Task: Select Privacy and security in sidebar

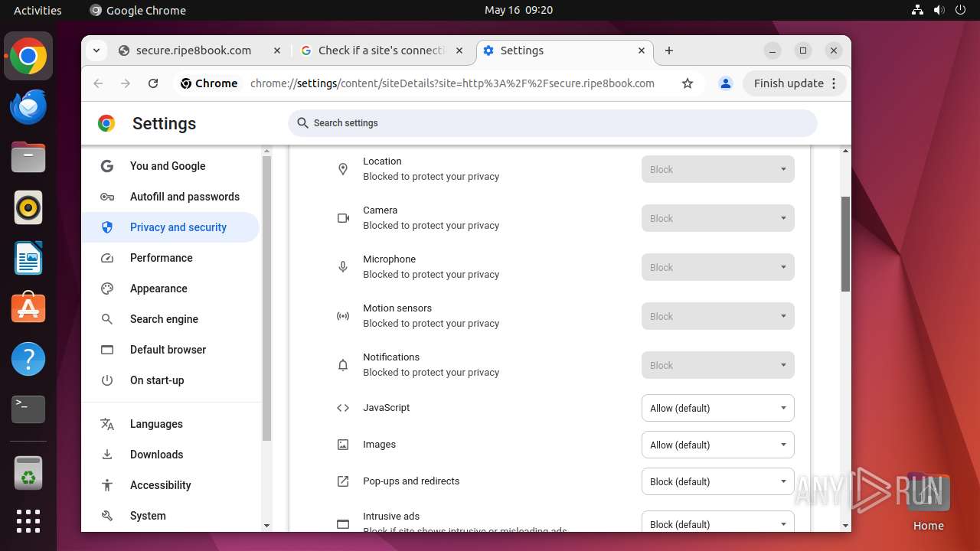Action: pos(171,227)
